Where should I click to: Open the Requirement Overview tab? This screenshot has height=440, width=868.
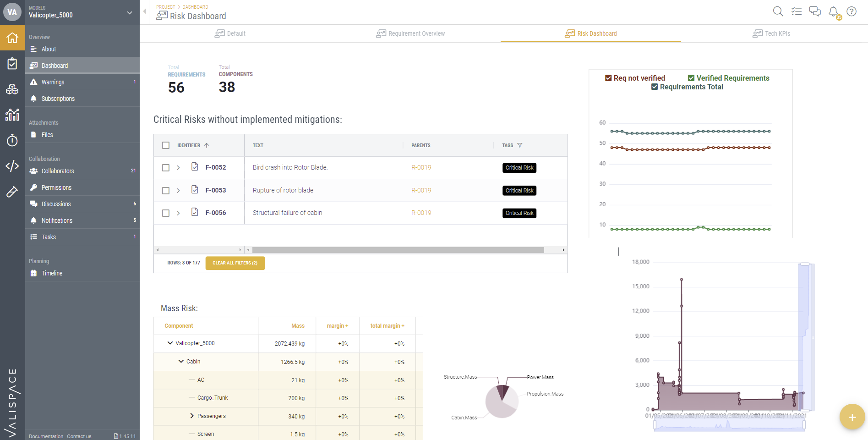pyautogui.click(x=410, y=33)
